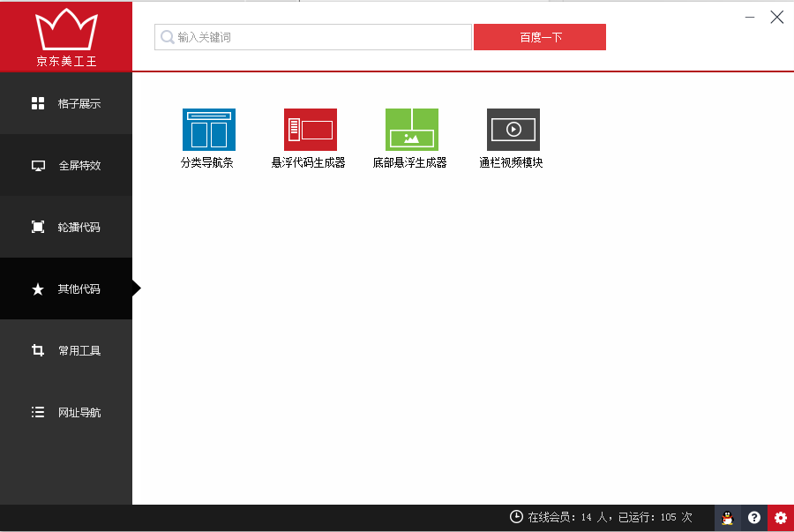Viewport: 794px width, 532px height.
Task: Open the 底部悬浮生成器 green icon
Action: tap(411, 130)
